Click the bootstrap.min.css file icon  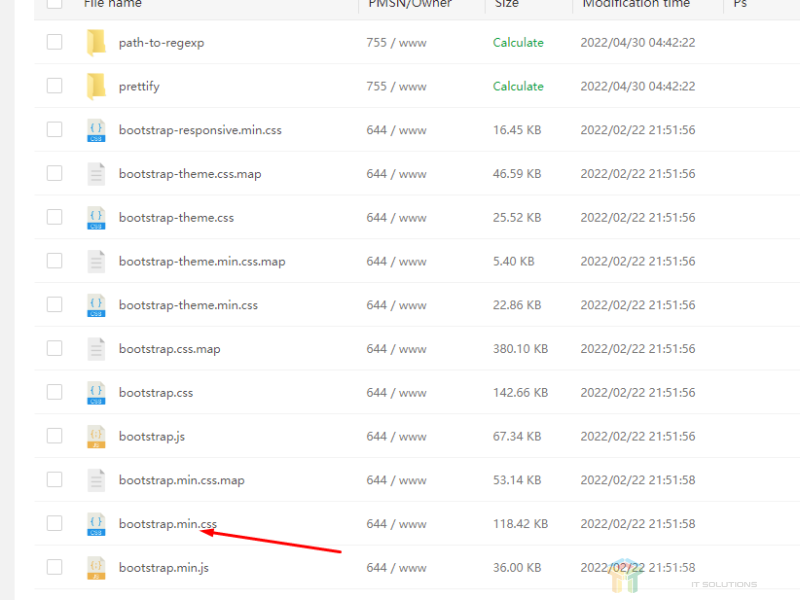[x=96, y=524]
